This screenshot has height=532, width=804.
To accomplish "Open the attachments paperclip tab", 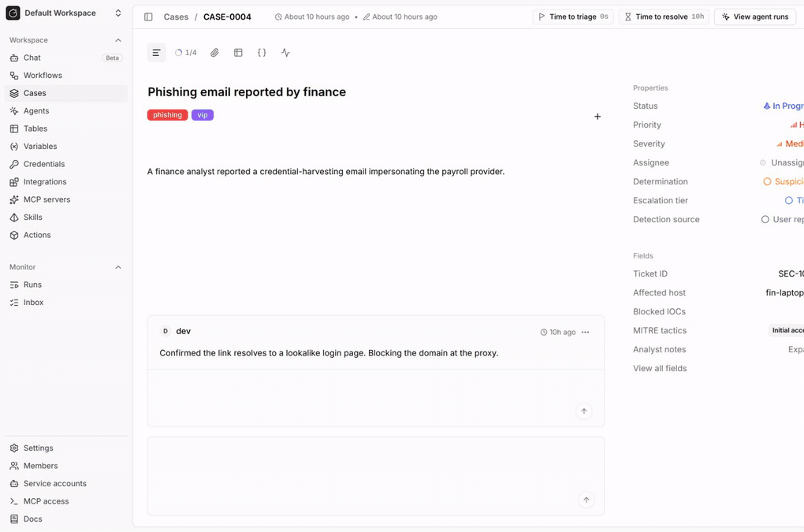I will (214, 53).
